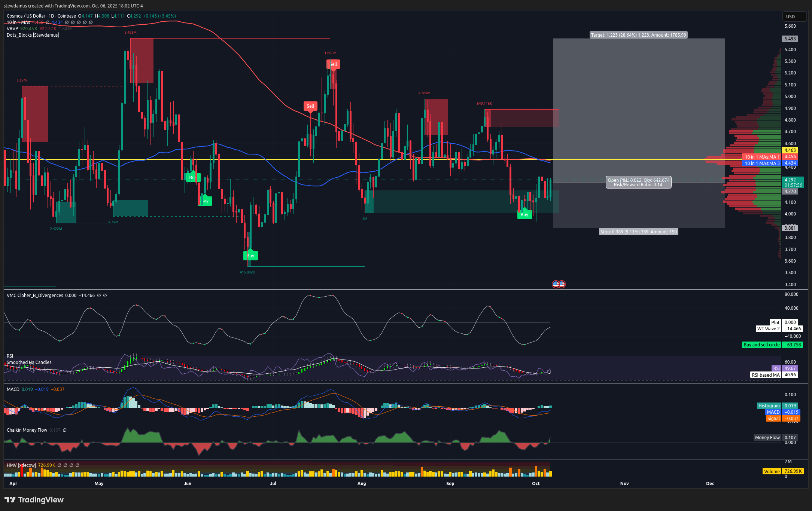Click the Chaikin Money Flow indicator title

click(x=27, y=430)
